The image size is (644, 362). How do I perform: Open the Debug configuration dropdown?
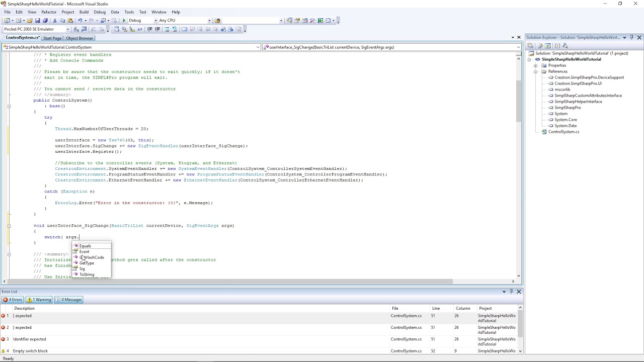(x=156, y=21)
